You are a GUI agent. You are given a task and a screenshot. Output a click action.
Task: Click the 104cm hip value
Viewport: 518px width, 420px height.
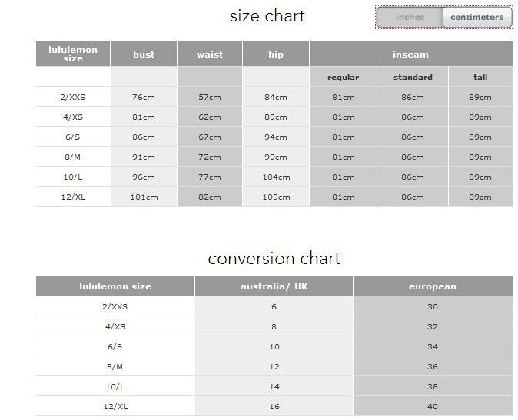tap(276, 177)
